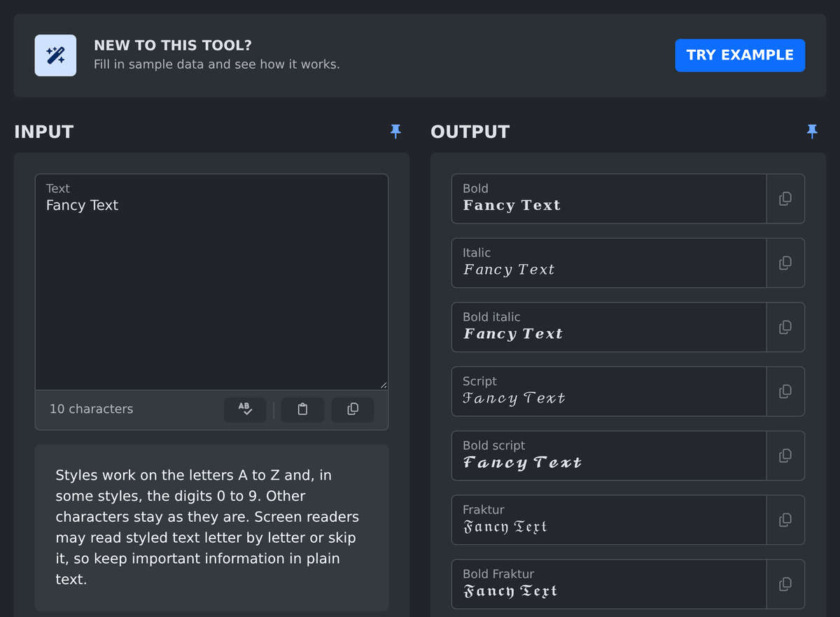Paste from clipboard into the input

[x=302, y=409]
